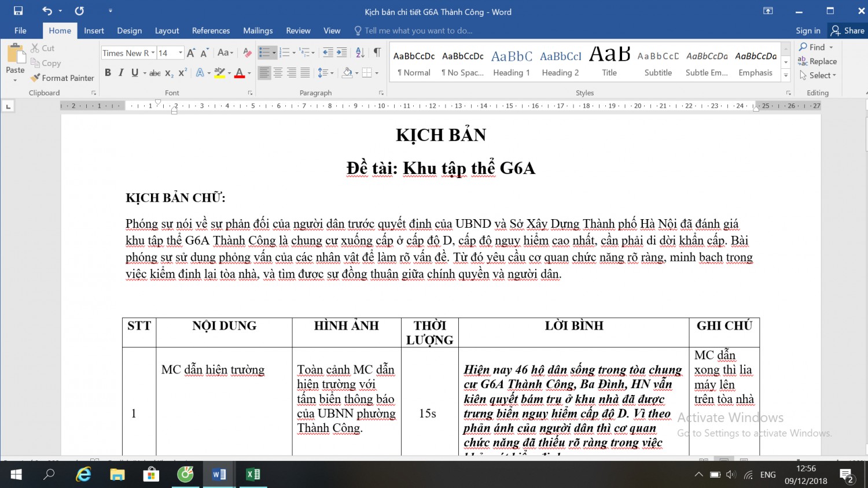Expand the Styles gallery more arrow

pyautogui.click(x=786, y=76)
